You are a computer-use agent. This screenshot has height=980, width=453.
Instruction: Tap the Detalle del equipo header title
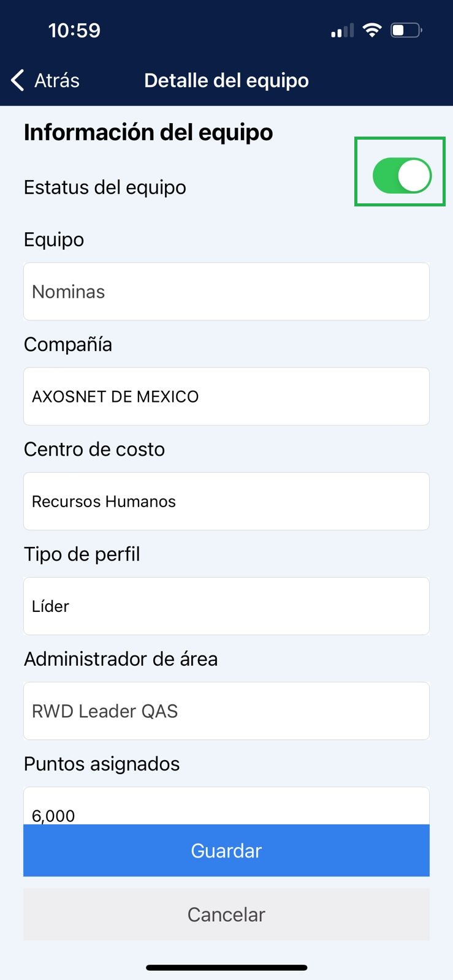coord(226,80)
